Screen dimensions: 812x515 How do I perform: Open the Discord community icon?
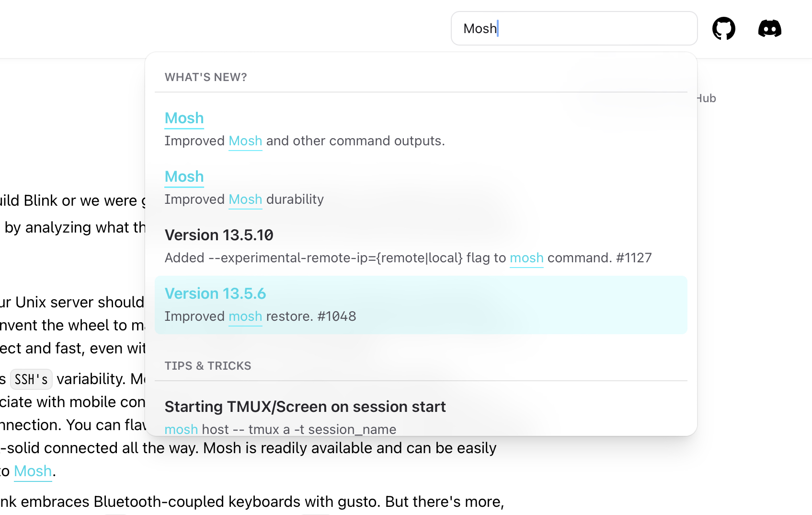pos(770,28)
